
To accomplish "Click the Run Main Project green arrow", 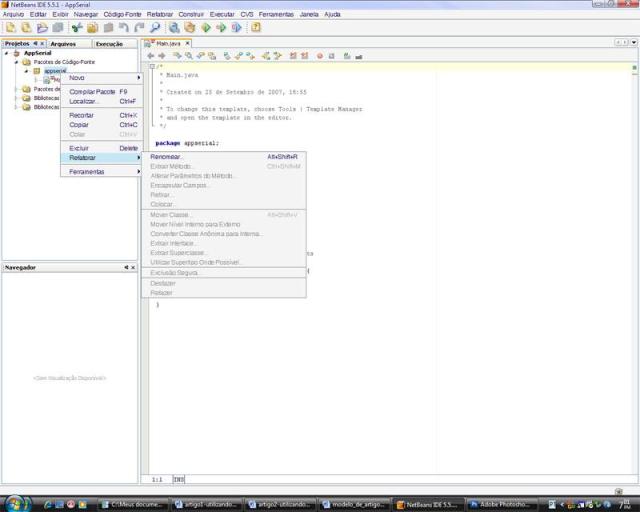I will coord(206,28).
